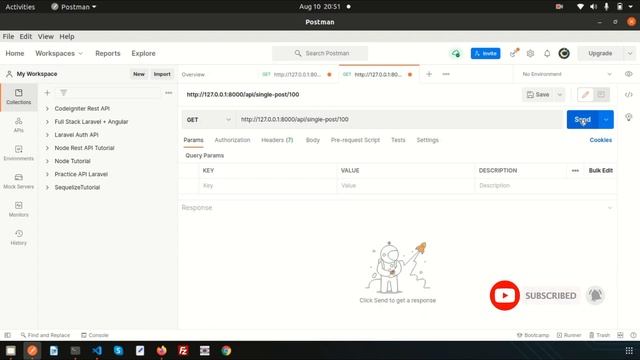Open the Collections sidebar panel
Image resolution: width=640 pixels, height=360 pixels.
click(x=18, y=97)
